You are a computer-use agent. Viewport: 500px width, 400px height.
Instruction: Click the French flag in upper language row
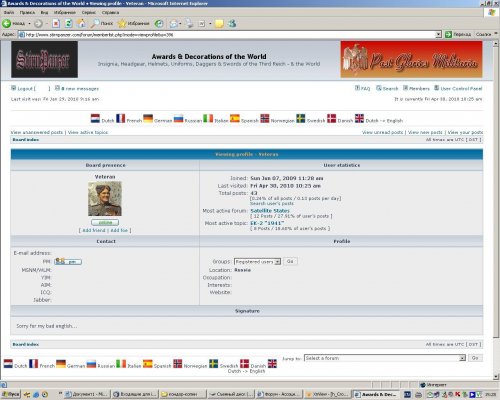(120, 118)
